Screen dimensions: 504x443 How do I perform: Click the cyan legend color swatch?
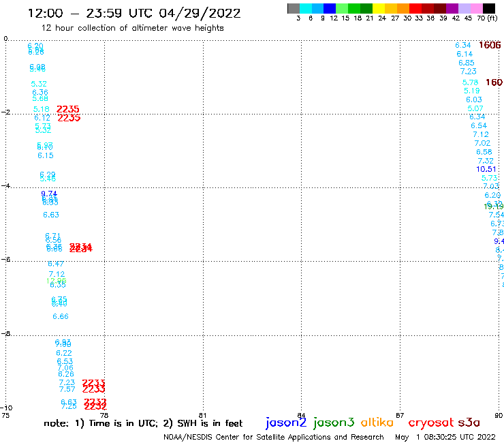(x=306, y=8)
